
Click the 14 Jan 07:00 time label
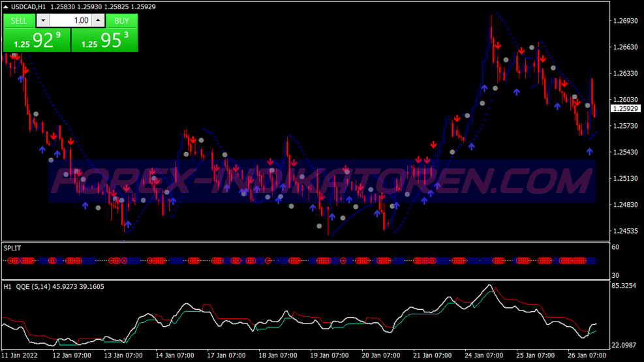tap(175, 355)
